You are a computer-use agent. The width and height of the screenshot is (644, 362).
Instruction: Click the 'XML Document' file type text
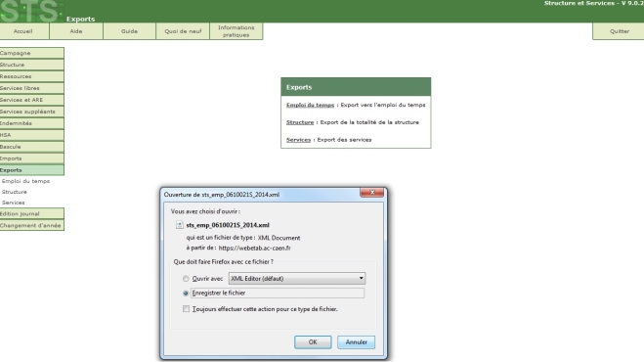(x=279, y=238)
